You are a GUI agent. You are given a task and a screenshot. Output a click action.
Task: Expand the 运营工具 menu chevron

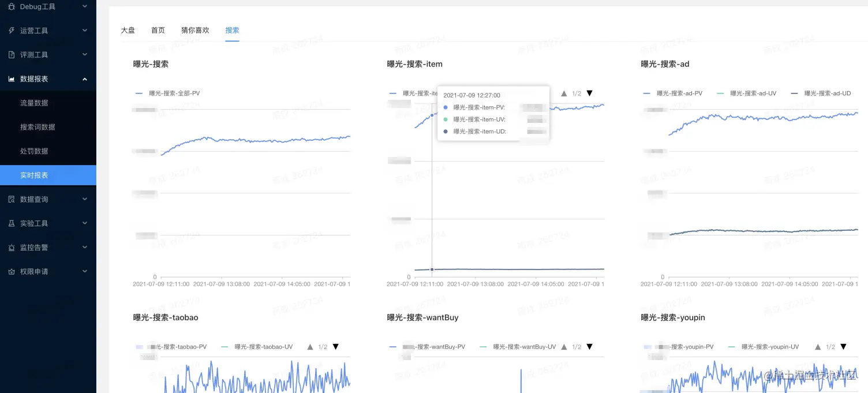click(85, 31)
